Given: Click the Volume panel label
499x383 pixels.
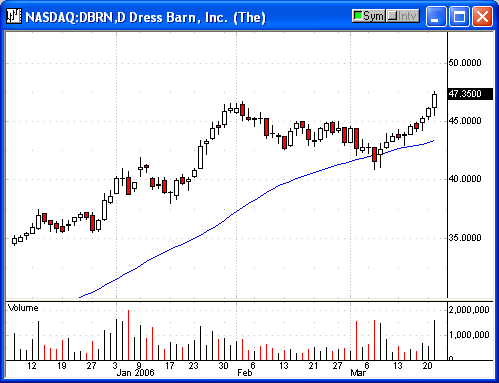Looking at the screenshot, I should coord(23,308).
